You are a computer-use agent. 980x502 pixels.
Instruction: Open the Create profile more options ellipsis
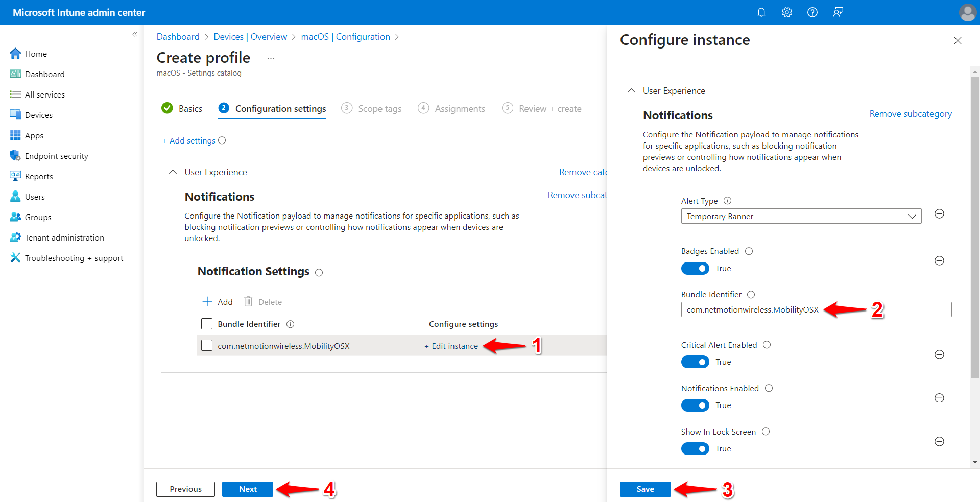[271, 58]
